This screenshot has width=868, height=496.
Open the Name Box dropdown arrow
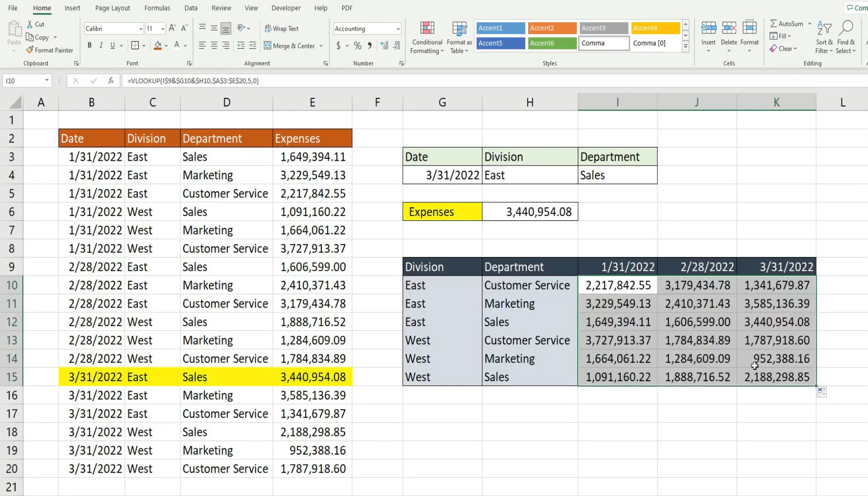tap(47, 81)
